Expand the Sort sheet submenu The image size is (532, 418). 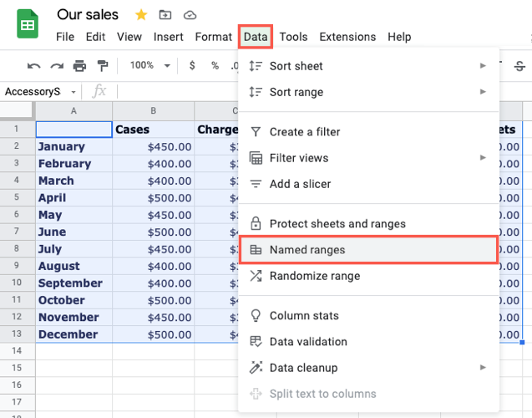click(x=483, y=66)
